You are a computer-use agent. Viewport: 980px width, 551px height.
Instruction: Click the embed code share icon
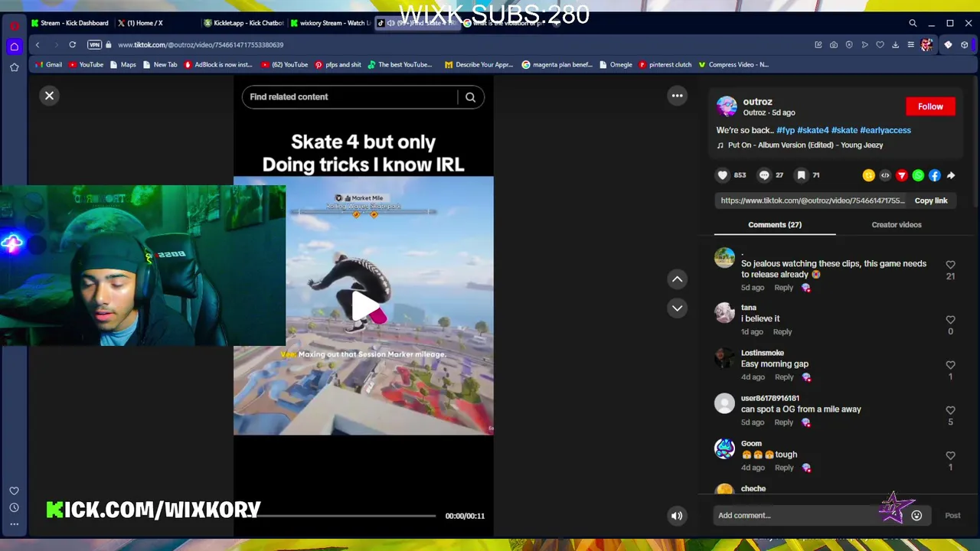pos(885,175)
